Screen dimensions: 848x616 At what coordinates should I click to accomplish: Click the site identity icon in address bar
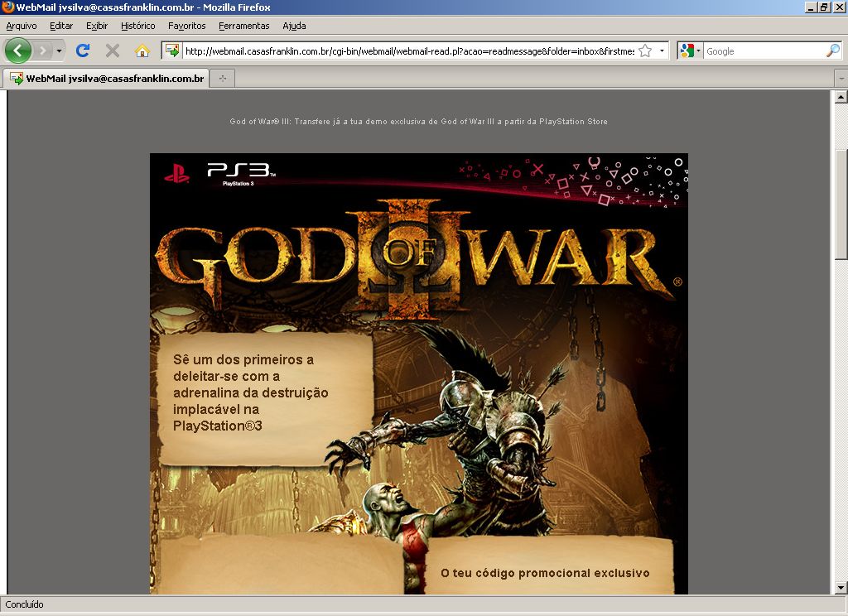tap(172, 51)
